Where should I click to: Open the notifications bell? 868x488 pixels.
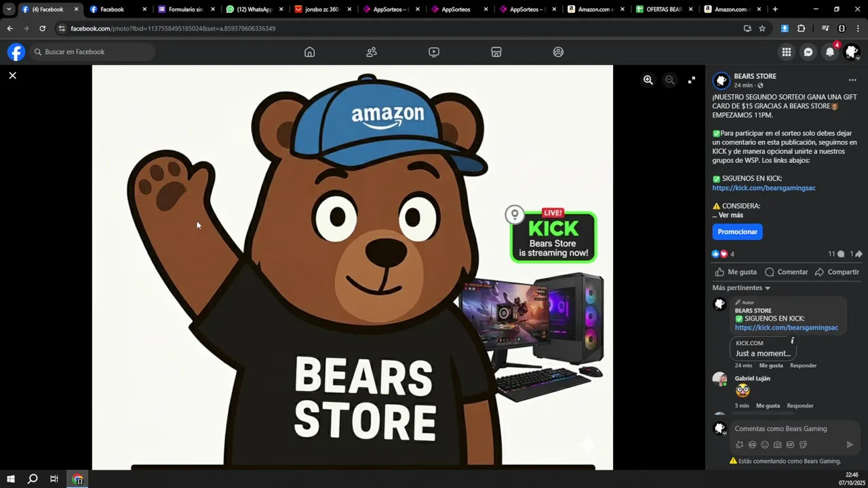pos(830,52)
